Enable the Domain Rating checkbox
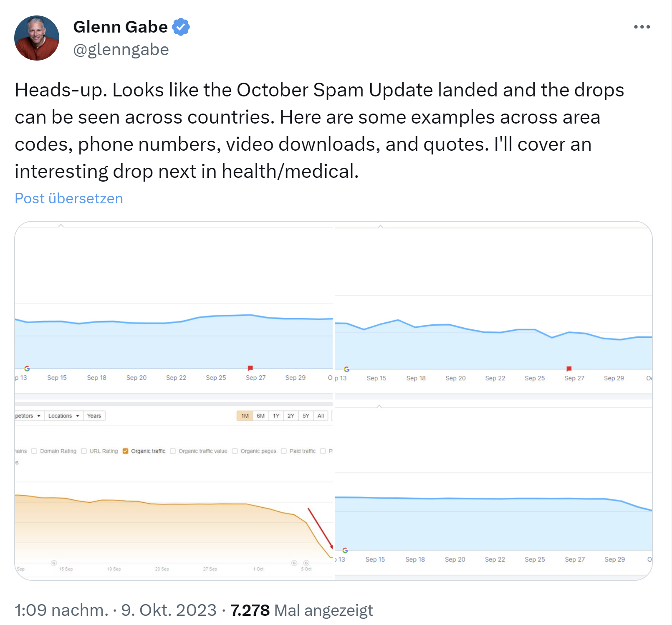Screen dimensions: 672x625 [x=34, y=451]
